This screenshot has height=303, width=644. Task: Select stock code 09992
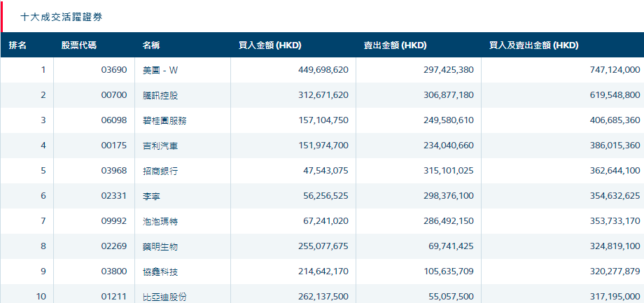pos(114,221)
